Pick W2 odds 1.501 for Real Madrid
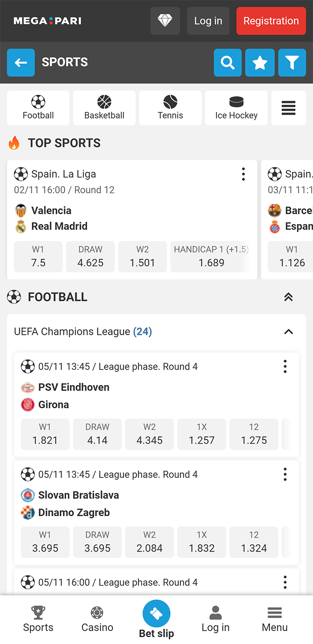The height and width of the screenshot is (644, 313). (142, 257)
